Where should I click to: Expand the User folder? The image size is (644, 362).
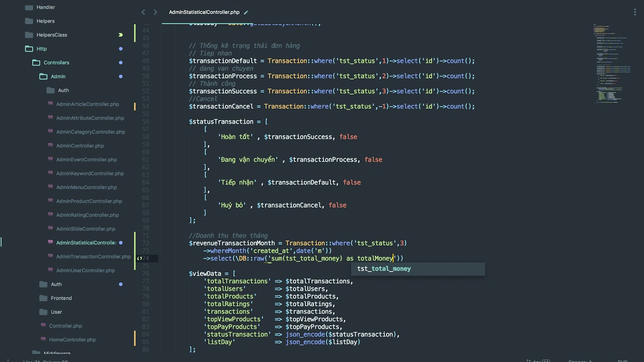pyautogui.click(x=43, y=312)
